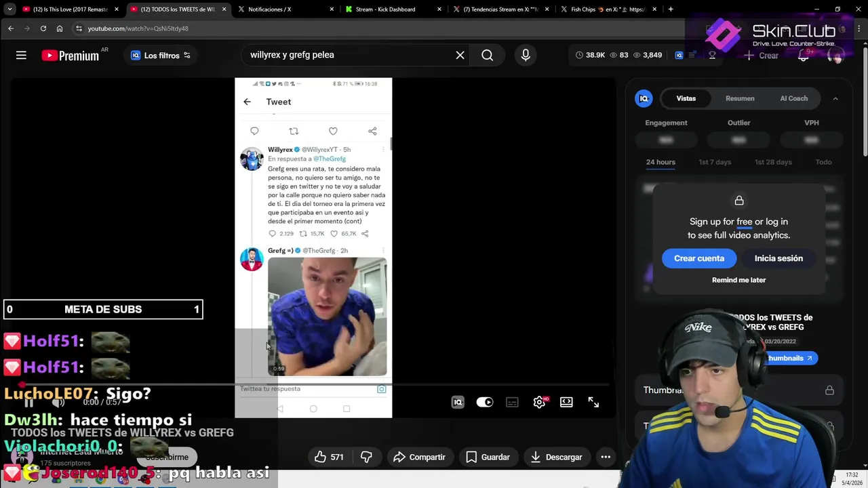Image resolution: width=868 pixels, height=488 pixels.
Task: Go to YouTube Premium home logo
Action: tap(71, 56)
